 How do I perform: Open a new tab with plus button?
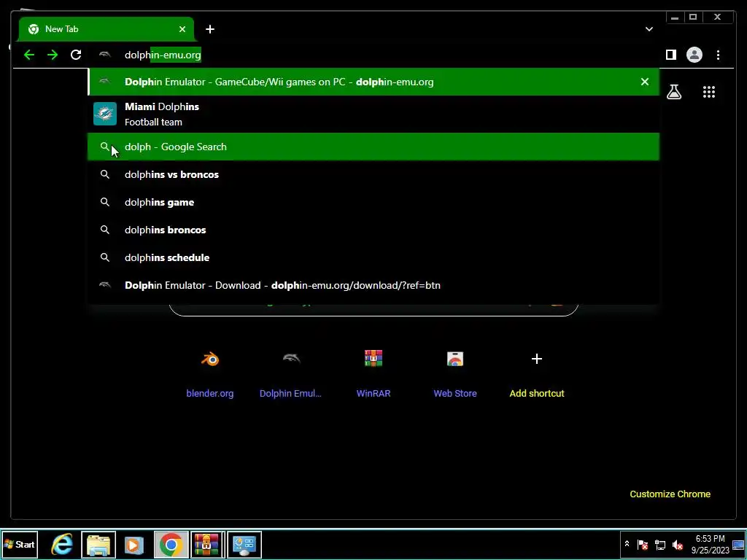[209, 29]
